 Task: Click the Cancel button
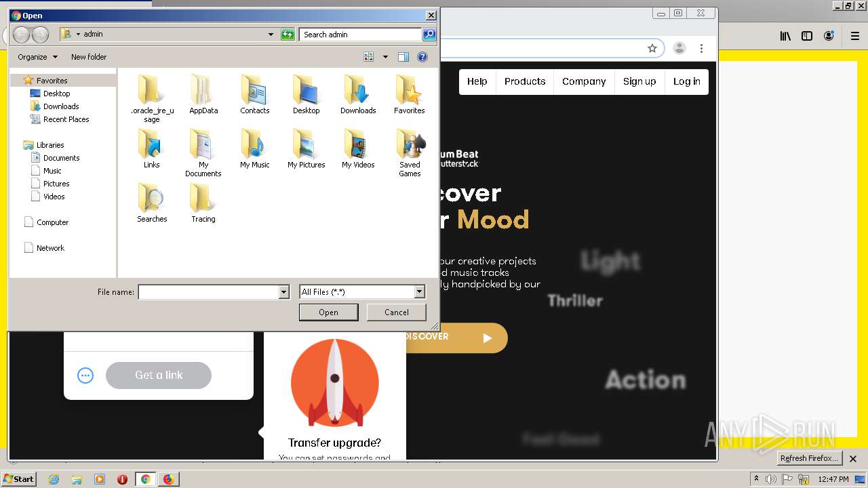pos(396,312)
